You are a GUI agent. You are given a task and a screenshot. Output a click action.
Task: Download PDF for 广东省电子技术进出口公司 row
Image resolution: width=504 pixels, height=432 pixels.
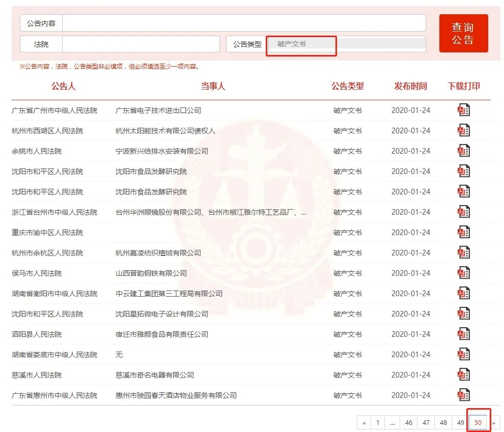click(x=464, y=110)
